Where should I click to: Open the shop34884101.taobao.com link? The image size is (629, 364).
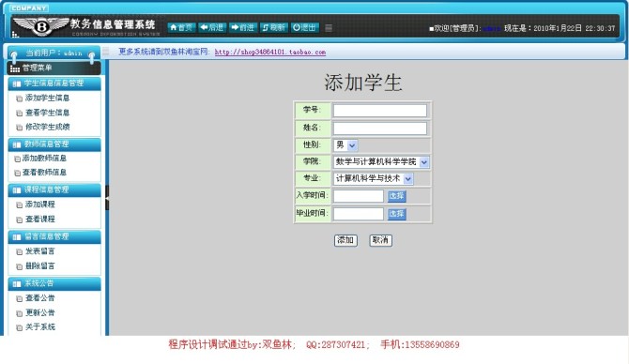[x=270, y=52]
